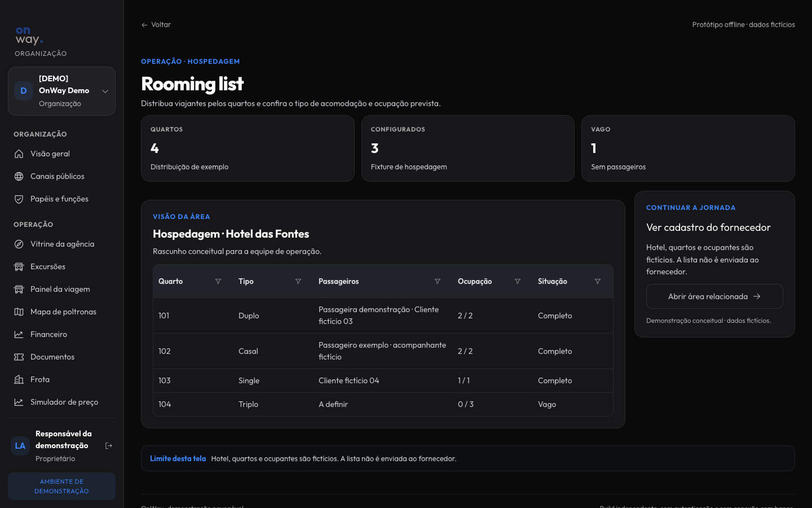Select the Vago summary card

[x=688, y=148]
